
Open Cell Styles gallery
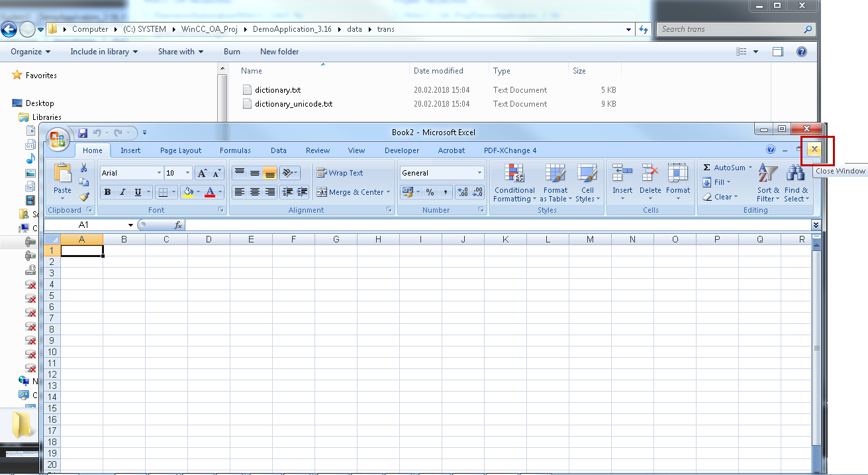587,183
